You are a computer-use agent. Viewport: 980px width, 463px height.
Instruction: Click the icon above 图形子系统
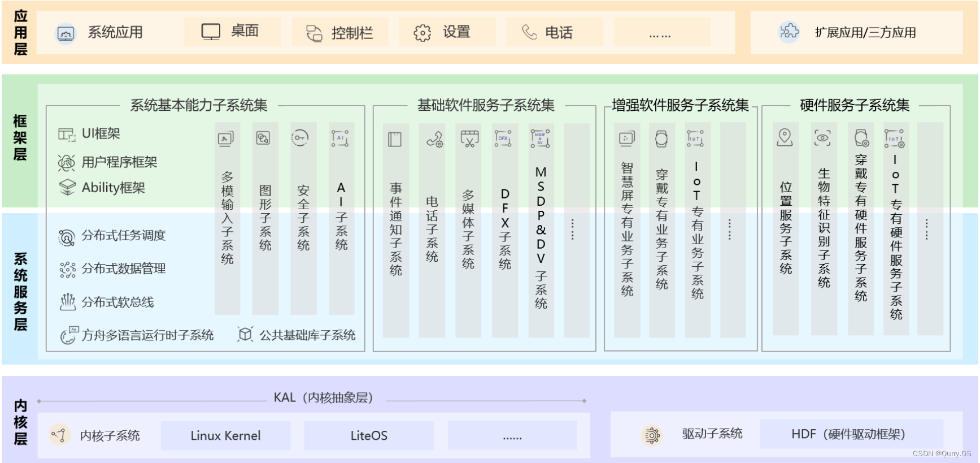(x=263, y=138)
